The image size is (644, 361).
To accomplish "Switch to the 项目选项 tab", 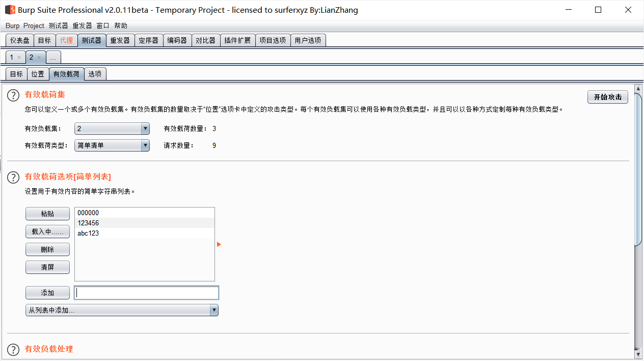I will [273, 40].
